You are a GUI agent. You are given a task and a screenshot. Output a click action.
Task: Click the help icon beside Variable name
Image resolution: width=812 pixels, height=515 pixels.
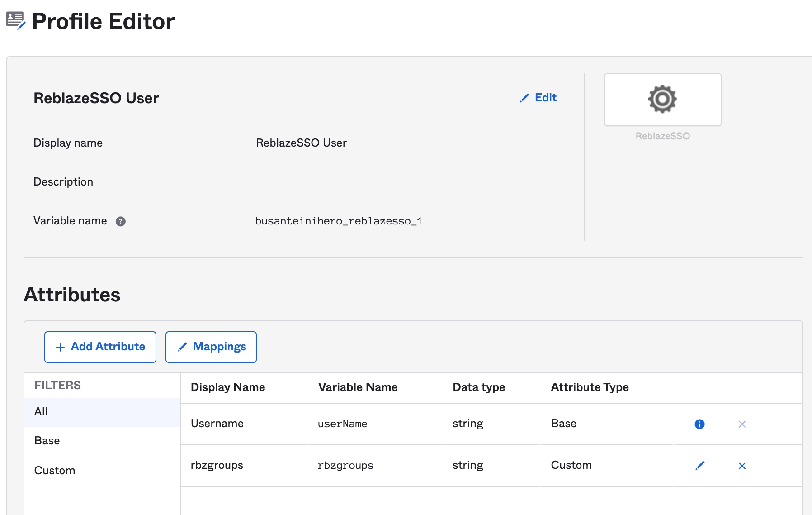click(x=120, y=221)
